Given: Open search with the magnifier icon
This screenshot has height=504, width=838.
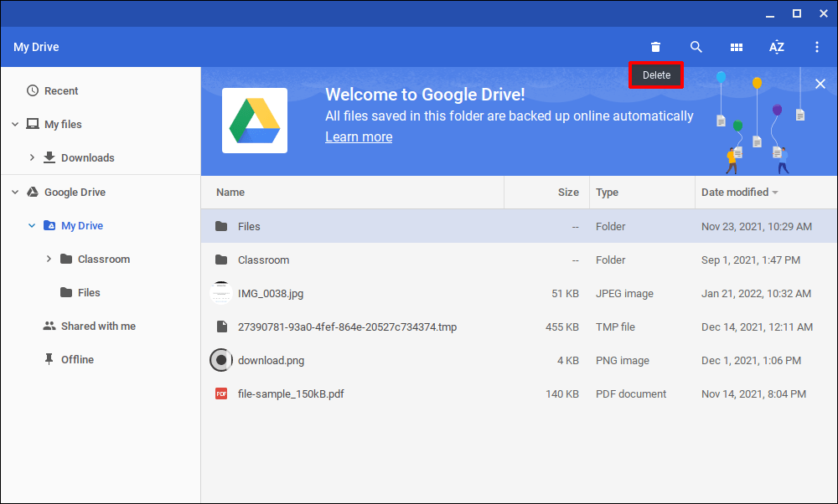Looking at the screenshot, I should click(696, 47).
